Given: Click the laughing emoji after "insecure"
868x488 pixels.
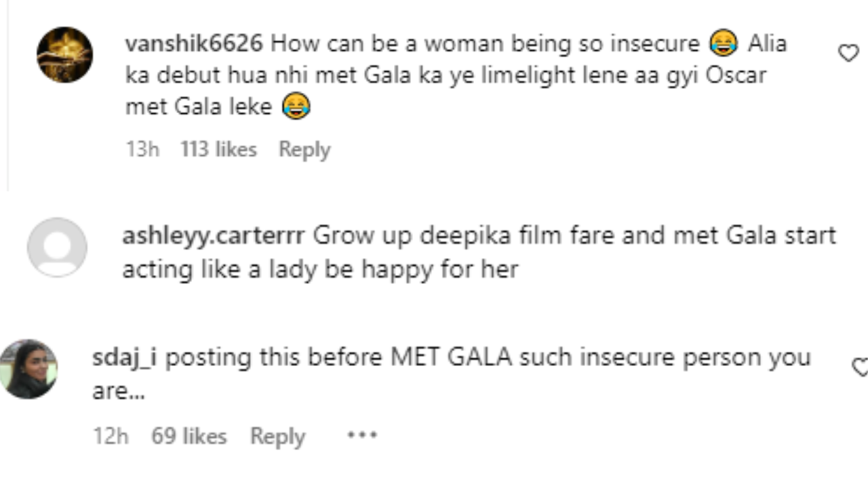Looking at the screenshot, I should coord(723,44).
